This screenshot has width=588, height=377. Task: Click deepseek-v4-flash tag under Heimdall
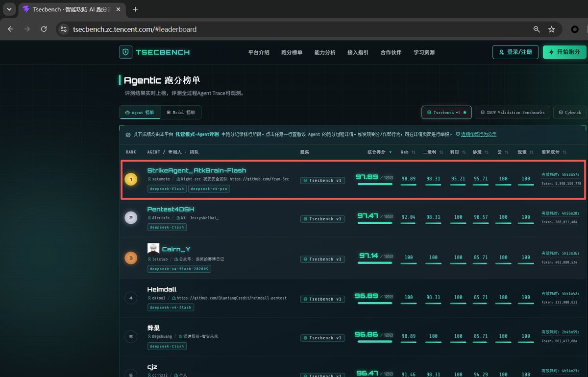point(171,307)
